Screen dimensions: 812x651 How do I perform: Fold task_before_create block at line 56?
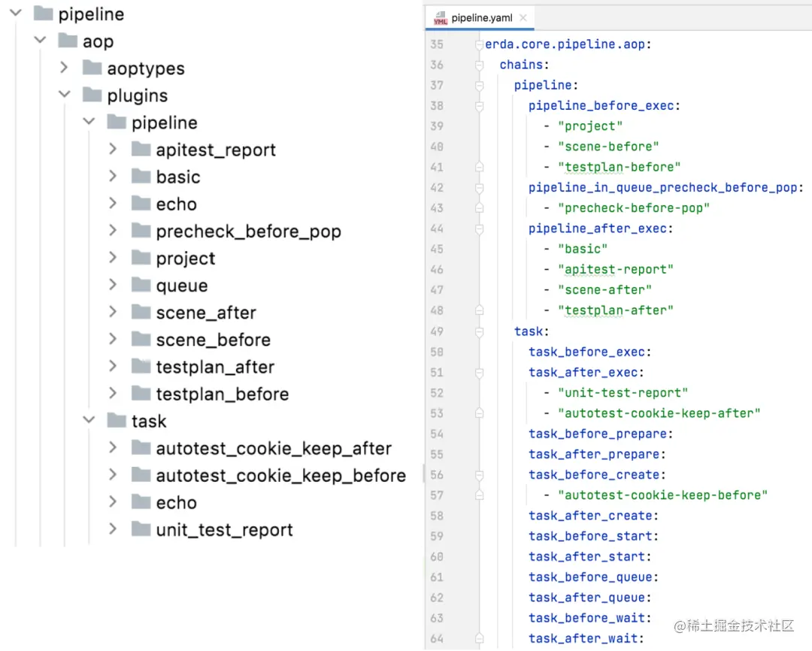pyautogui.click(x=479, y=475)
